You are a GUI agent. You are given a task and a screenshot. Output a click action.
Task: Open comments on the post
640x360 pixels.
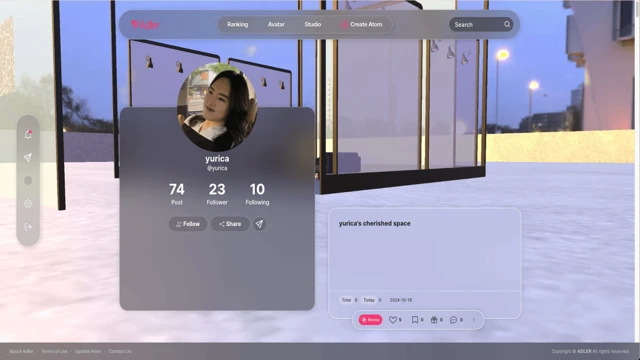coord(453,320)
